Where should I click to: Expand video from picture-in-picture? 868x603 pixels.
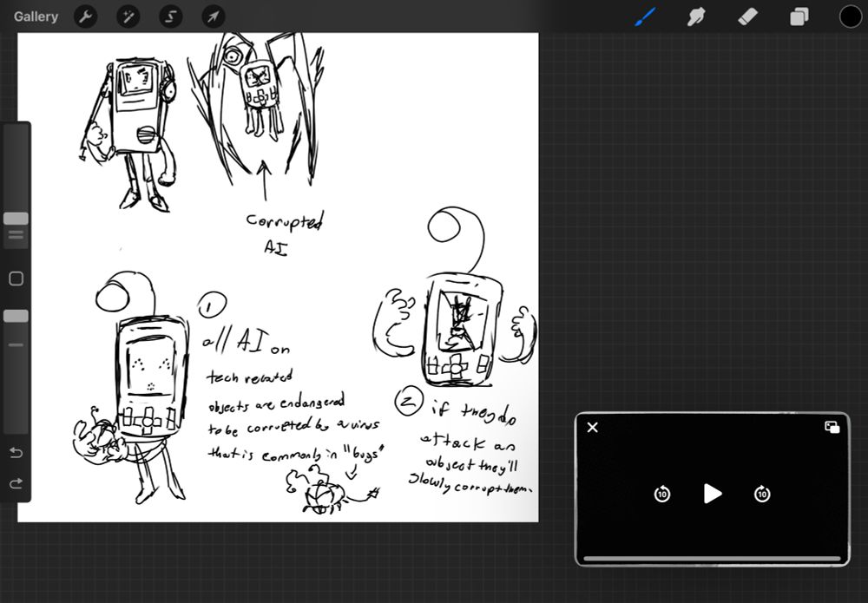(832, 427)
